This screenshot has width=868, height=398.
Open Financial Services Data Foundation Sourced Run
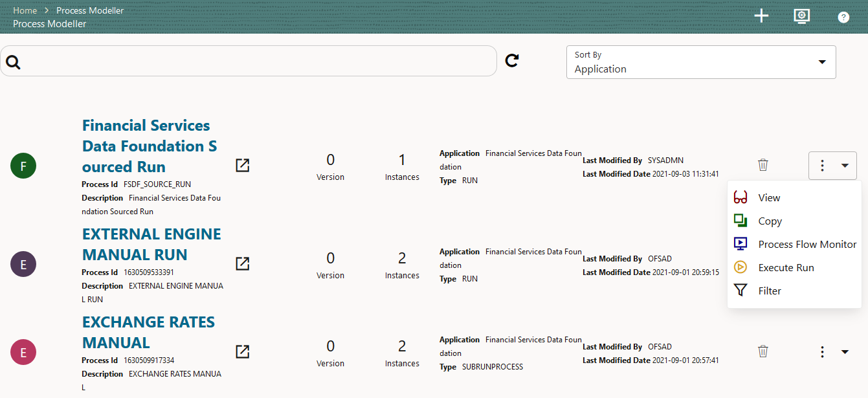tap(150, 146)
